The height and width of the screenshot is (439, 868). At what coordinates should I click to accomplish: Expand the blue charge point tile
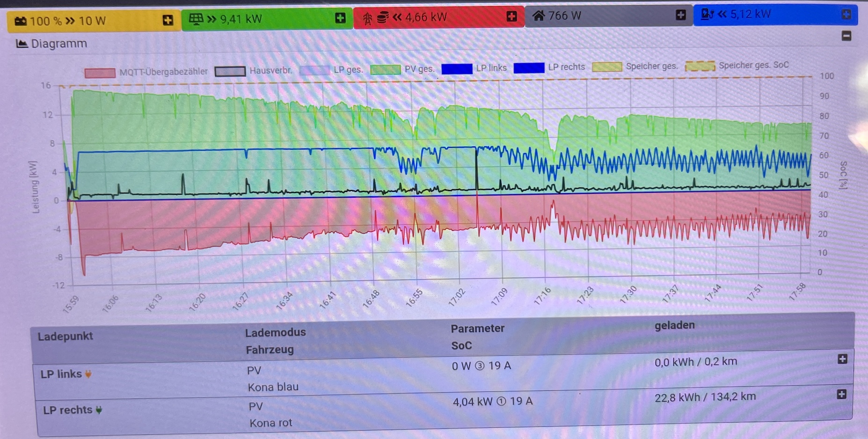[846, 14]
